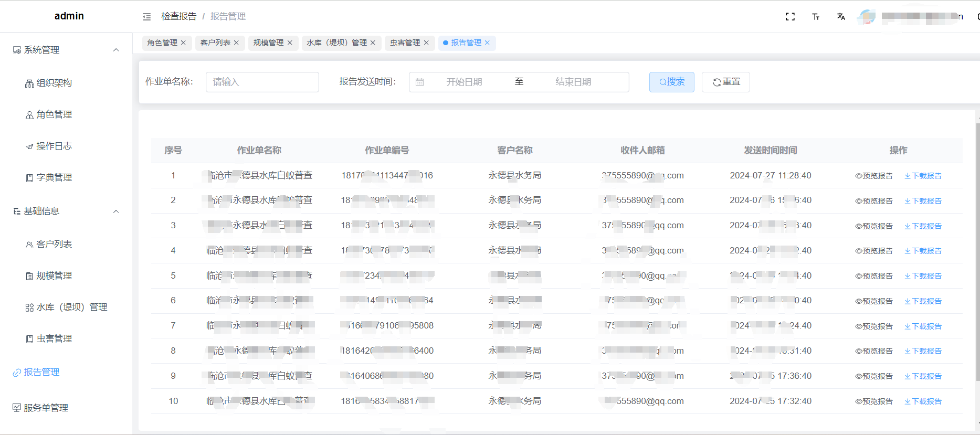This screenshot has width=980, height=435.
Task: Click the calendar icon in date range
Action: (x=420, y=82)
